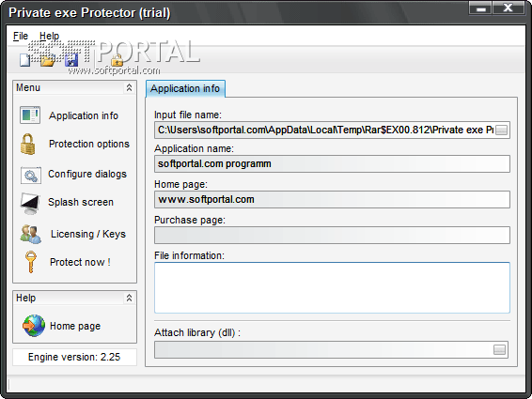This screenshot has height=399, width=532.
Task: Close the Private exe Protector window
Action: click(508, 8)
